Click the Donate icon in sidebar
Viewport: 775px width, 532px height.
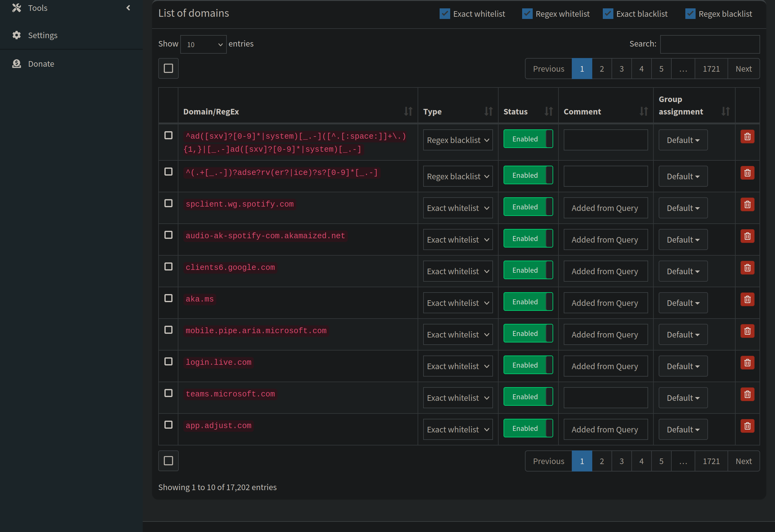click(17, 64)
